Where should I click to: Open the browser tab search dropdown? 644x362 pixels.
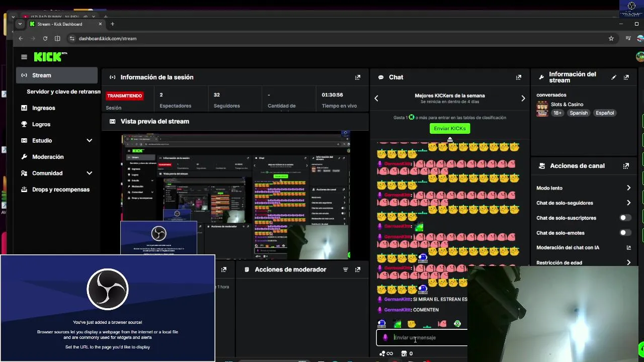click(x=20, y=24)
